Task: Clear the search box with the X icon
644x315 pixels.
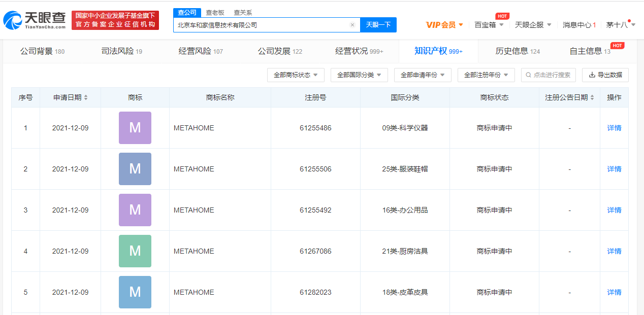Action: [x=352, y=25]
